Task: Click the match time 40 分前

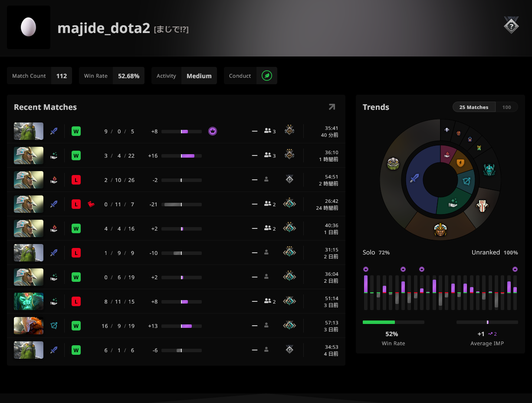Action: (330, 135)
